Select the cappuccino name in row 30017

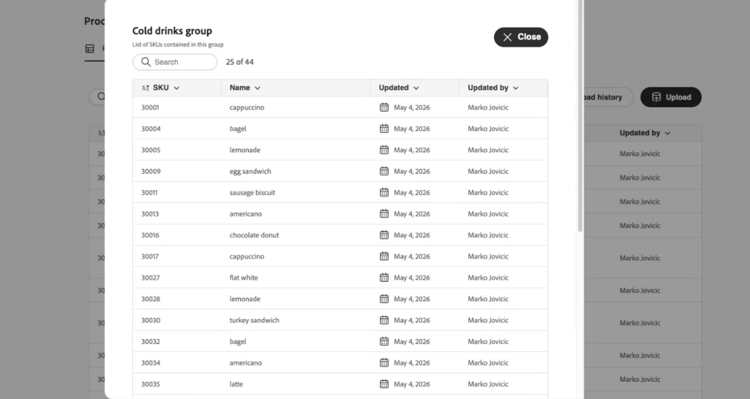[247, 256]
